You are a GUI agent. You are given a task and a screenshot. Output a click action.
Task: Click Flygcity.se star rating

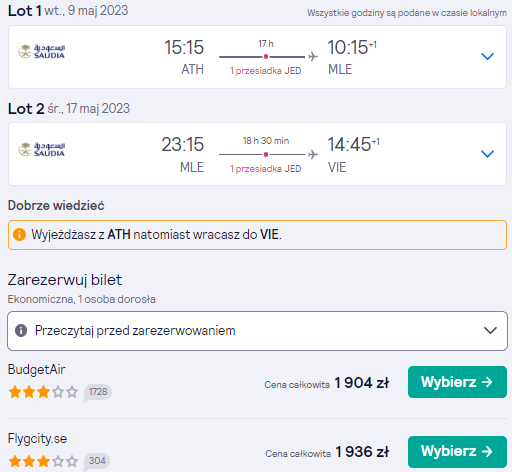(x=43, y=461)
